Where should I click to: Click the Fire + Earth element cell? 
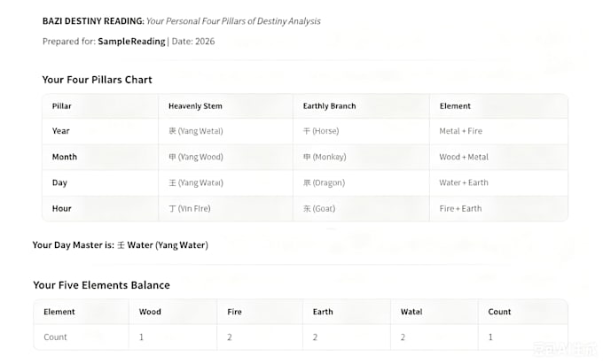point(460,208)
